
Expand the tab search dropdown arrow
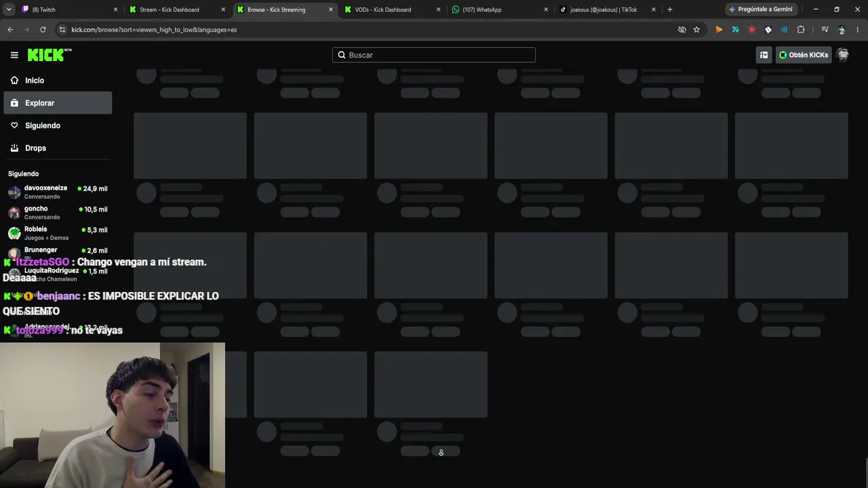(x=9, y=9)
